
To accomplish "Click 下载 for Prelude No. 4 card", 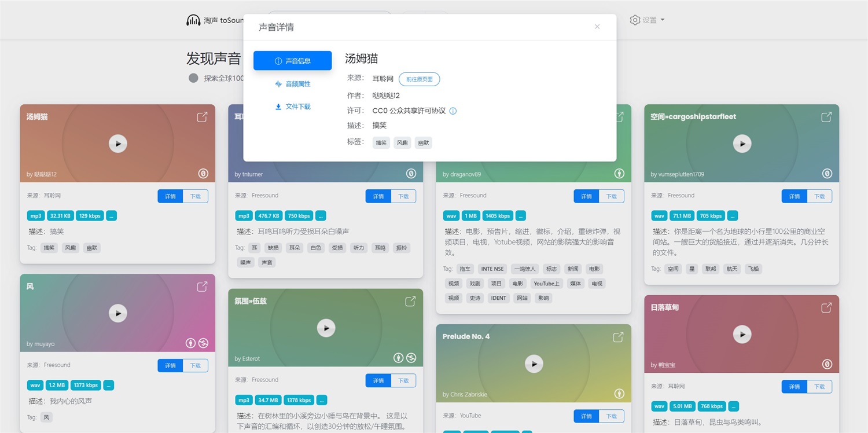I will (612, 416).
